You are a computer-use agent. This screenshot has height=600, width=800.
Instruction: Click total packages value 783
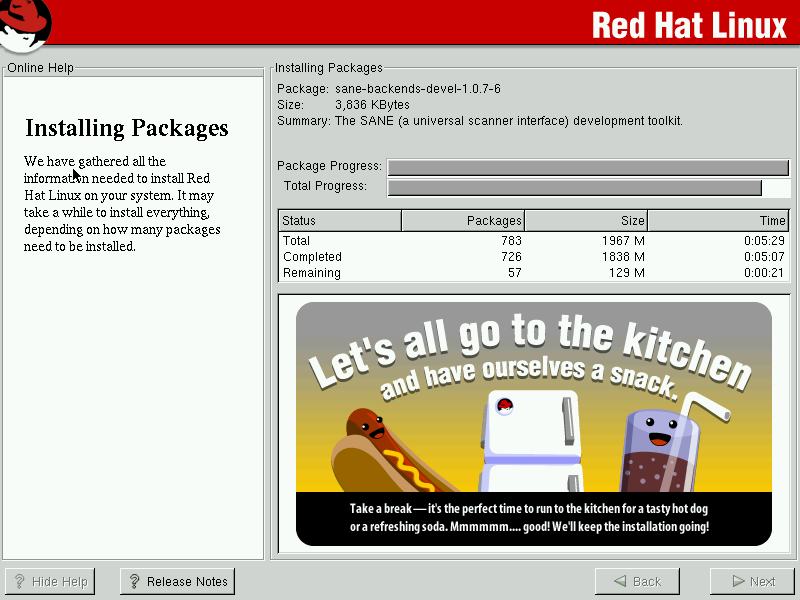coord(511,240)
